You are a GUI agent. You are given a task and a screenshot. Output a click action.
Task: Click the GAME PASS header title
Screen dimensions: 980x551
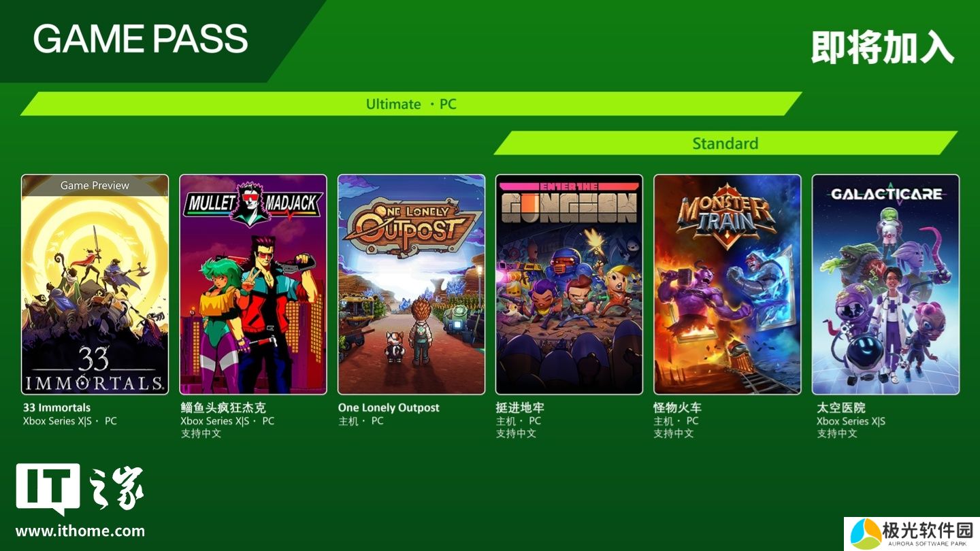pyautogui.click(x=140, y=39)
